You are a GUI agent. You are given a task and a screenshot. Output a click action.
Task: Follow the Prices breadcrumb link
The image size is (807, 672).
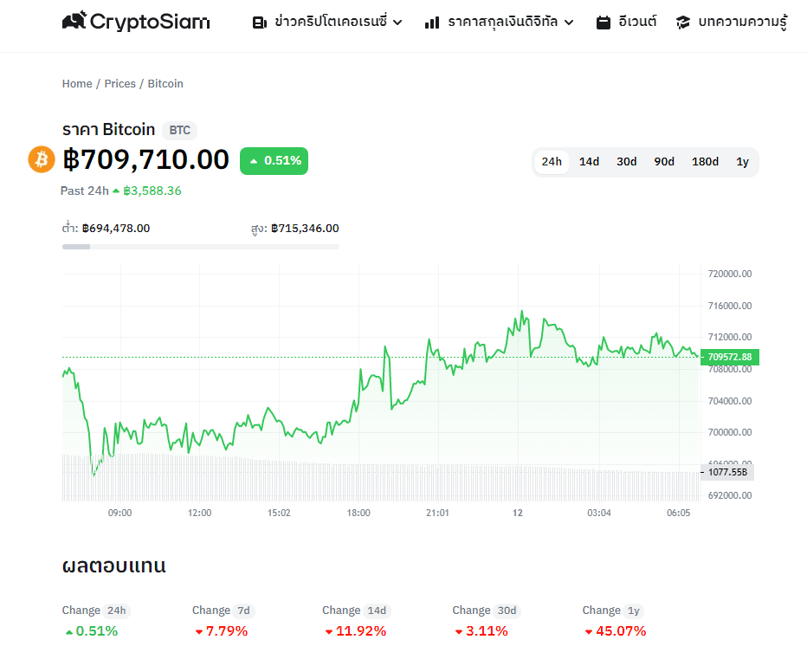[119, 84]
